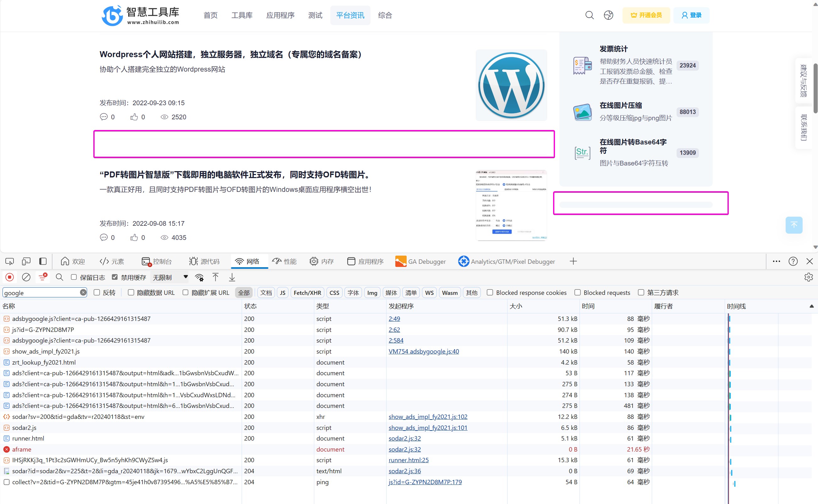Enable 保留日志 checkbox

coord(74,277)
